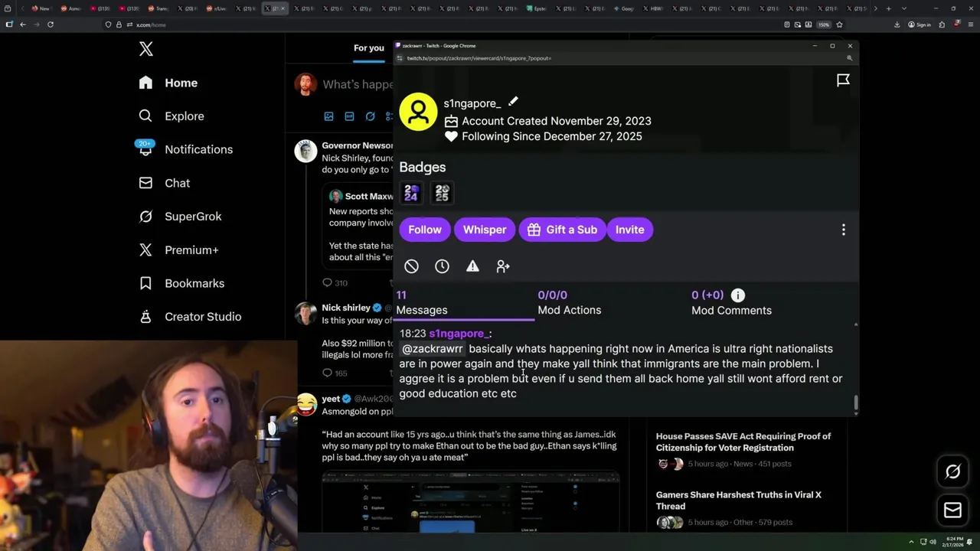Viewport: 980px width, 551px height.
Task: Open the Home page in X sidebar
Action: coord(168,83)
